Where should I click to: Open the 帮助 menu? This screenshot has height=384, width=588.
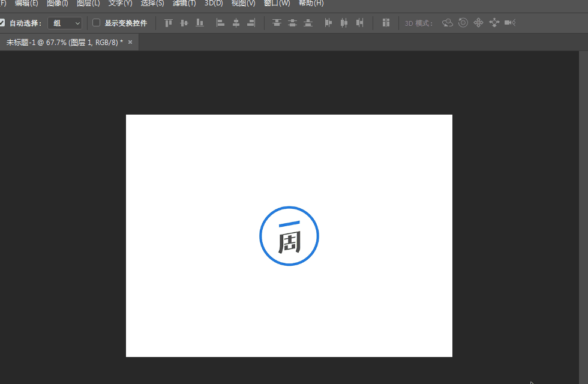coord(311,4)
